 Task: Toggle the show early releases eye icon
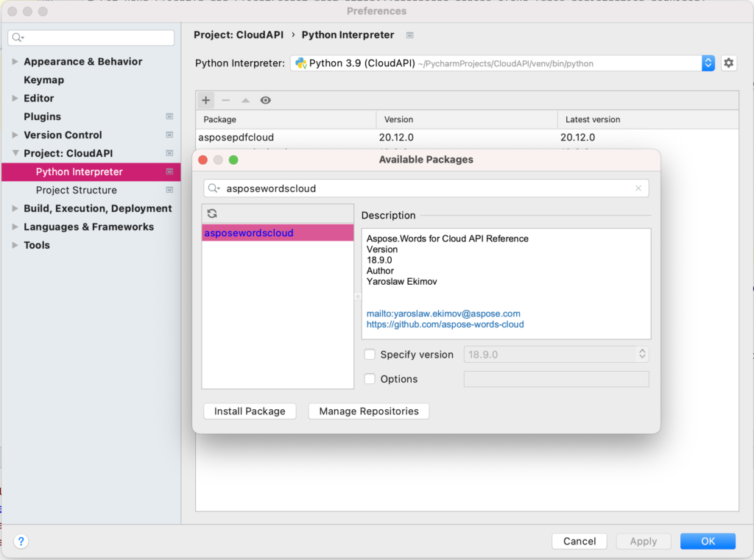coord(265,100)
